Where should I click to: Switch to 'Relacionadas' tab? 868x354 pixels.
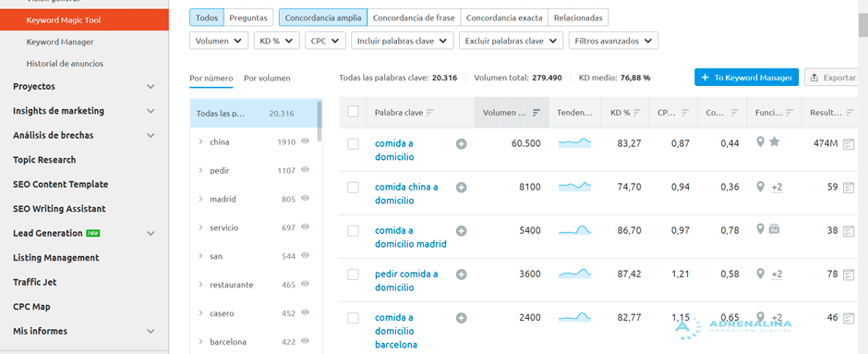[578, 18]
